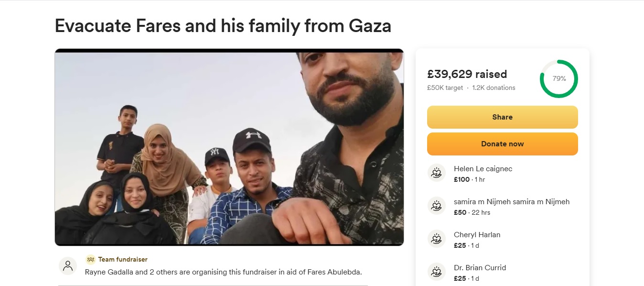
Task: Click the heart icon beside Cheryl Harlan
Action: pyautogui.click(x=436, y=239)
